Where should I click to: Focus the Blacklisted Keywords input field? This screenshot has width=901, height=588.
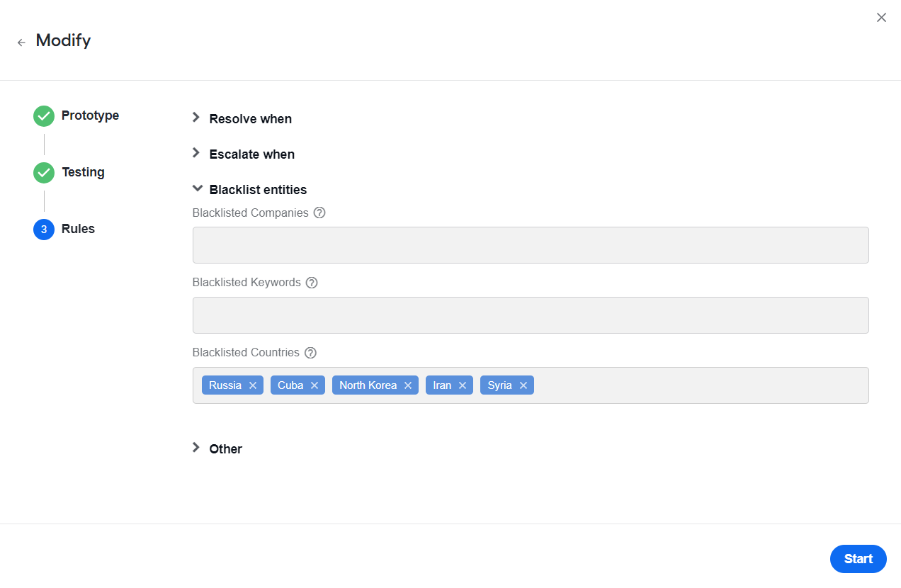click(531, 315)
